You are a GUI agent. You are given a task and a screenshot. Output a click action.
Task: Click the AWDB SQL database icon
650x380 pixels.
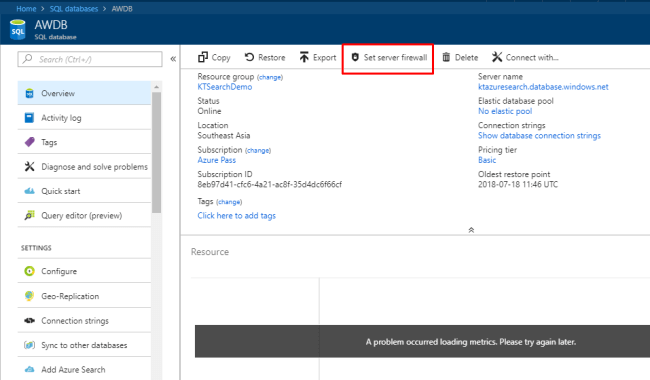(17, 30)
